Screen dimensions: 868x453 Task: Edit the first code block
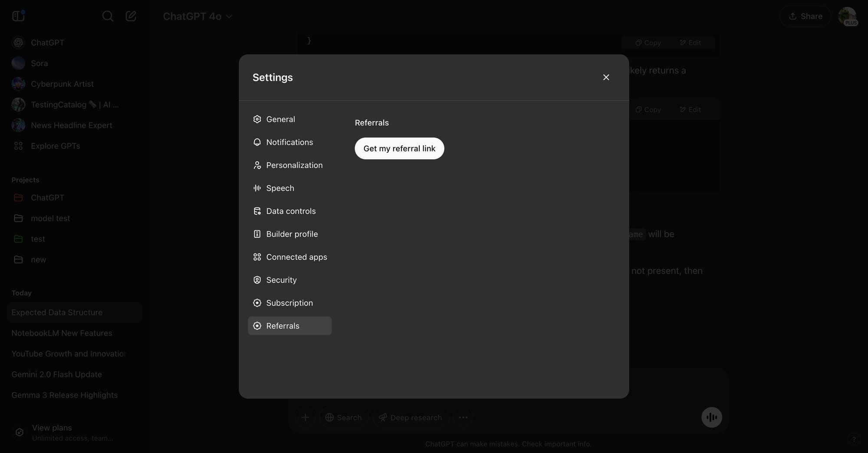(x=690, y=43)
